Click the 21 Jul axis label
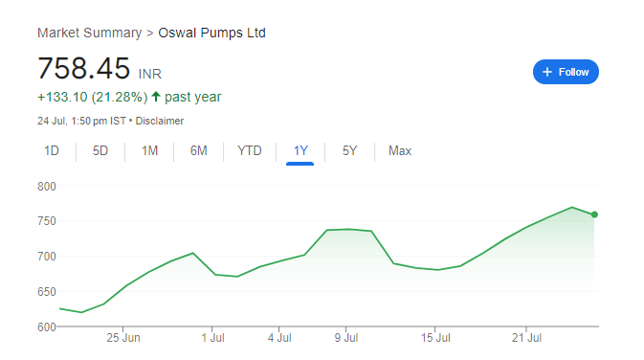644x360 pixels. [526, 338]
